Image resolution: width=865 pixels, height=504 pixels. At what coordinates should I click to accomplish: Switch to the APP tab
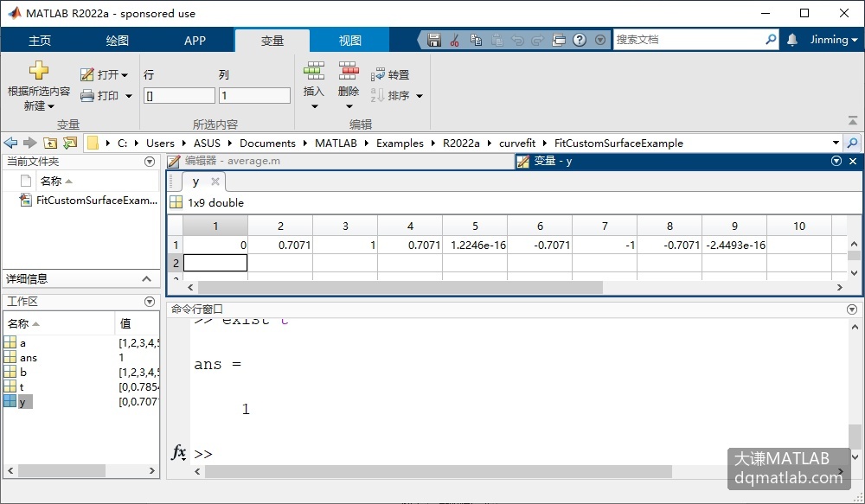click(195, 41)
